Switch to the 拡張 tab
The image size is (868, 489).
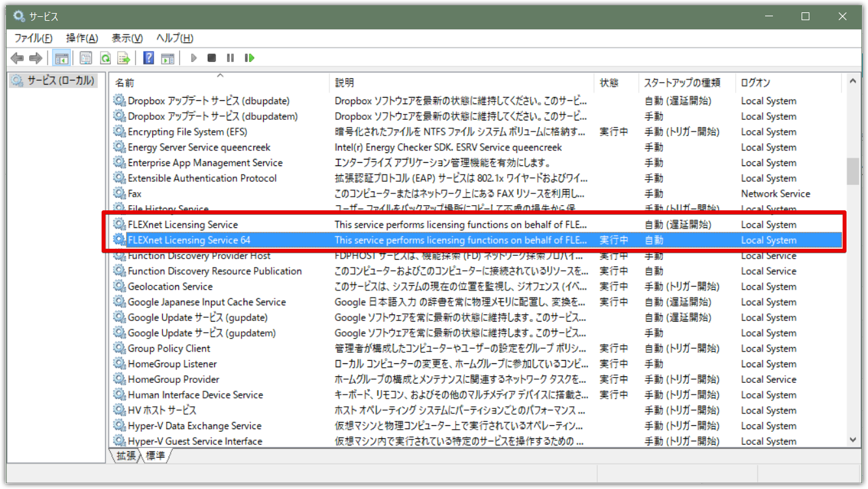pyautogui.click(x=125, y=456)
